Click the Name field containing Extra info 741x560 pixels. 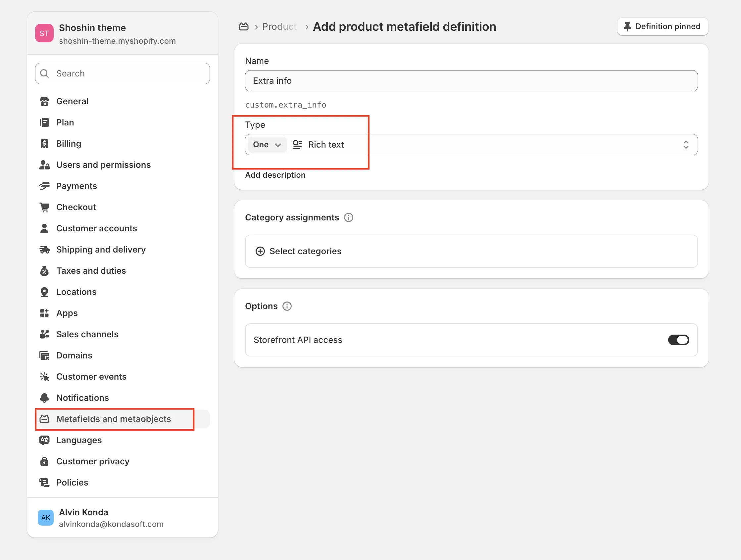(x=471, y=81)
